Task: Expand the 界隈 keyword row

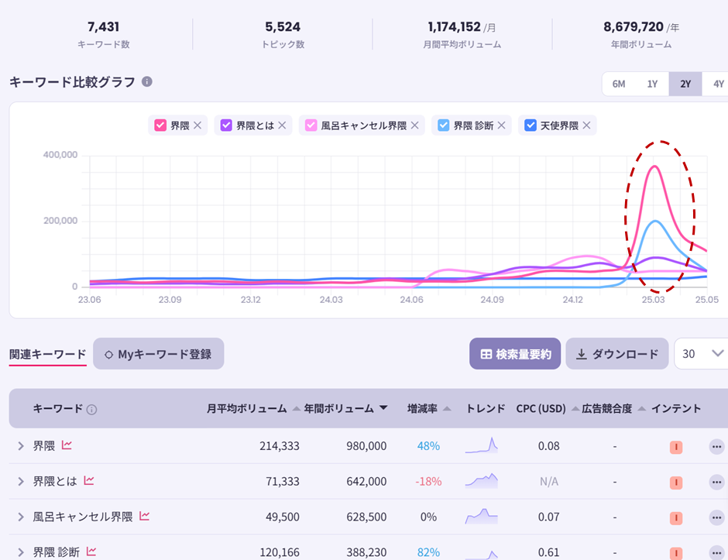Action: pos(21,446)
